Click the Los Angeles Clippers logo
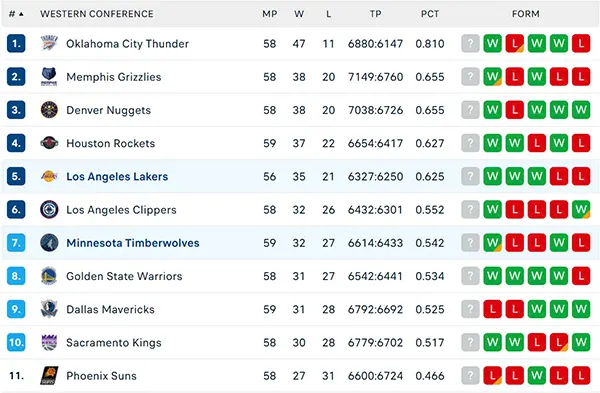 [x=49, y=210]
